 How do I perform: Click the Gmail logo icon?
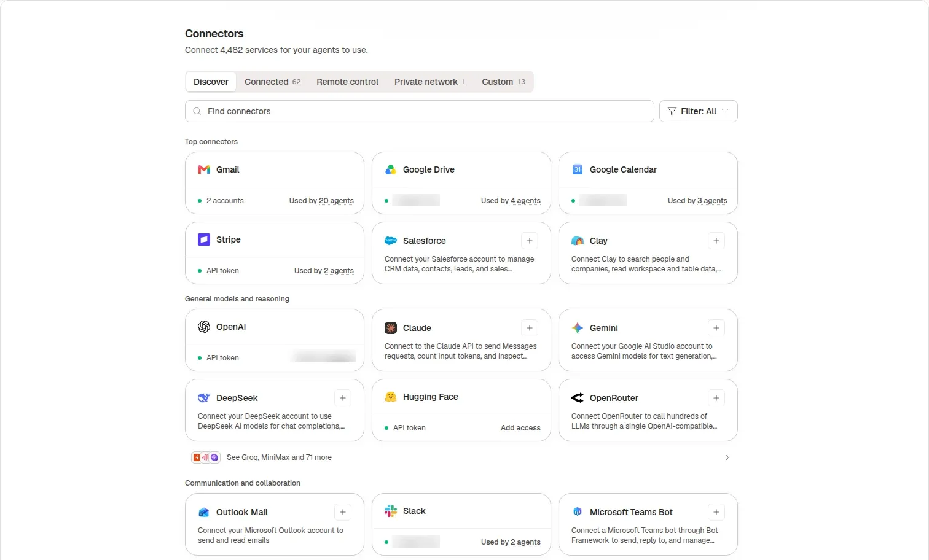(204, 169)
